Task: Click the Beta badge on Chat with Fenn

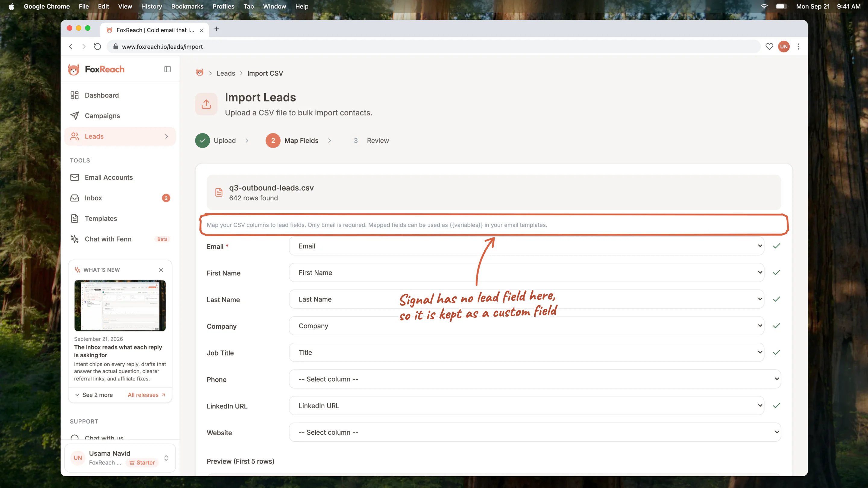Action: point(162,239)
